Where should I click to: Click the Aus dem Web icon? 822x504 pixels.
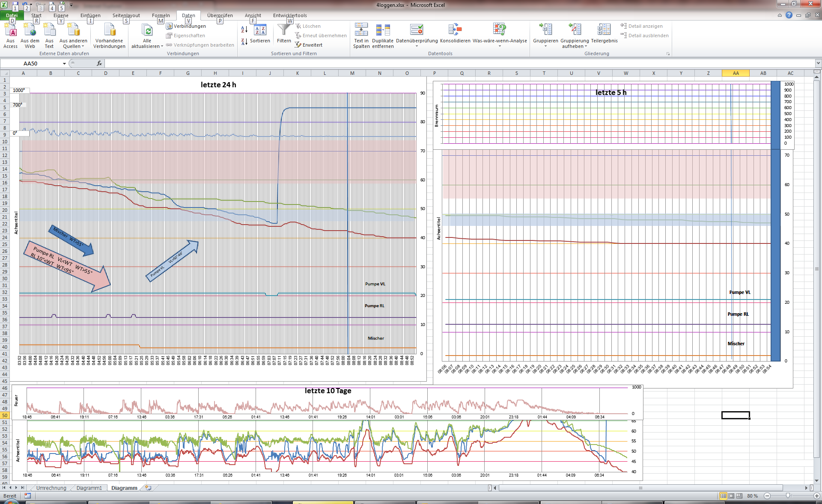click(30, 31)
